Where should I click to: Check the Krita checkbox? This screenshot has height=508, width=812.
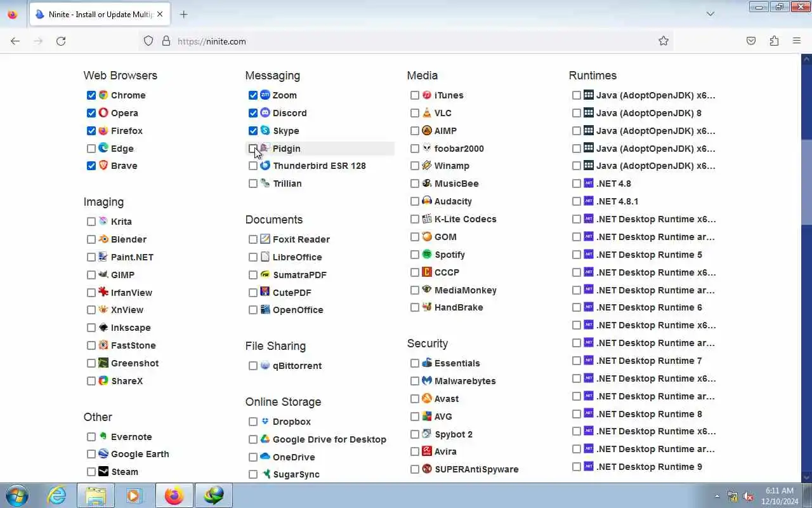click(x=91, y=222)
